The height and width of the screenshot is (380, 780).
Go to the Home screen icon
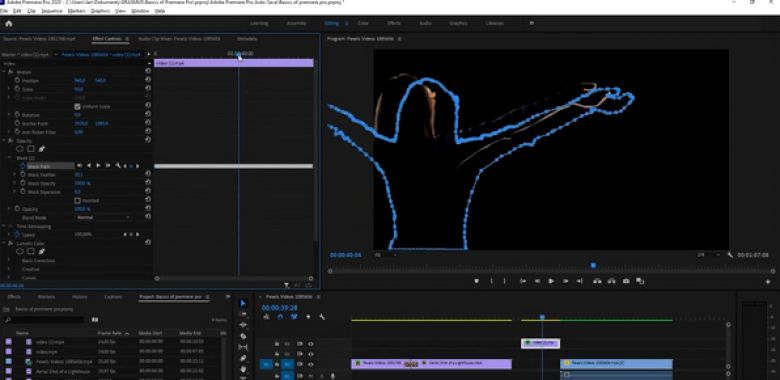(8, 23)
